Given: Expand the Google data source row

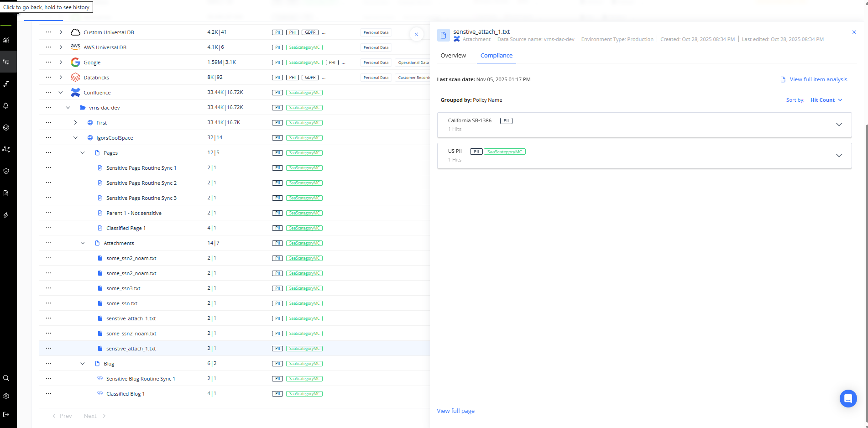Looking at the screenshot, I should coord(61,63).
